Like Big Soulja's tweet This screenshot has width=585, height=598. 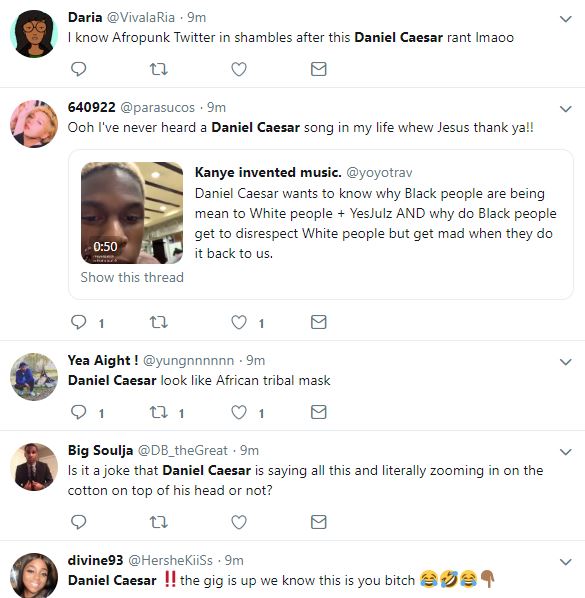(239, 522)
